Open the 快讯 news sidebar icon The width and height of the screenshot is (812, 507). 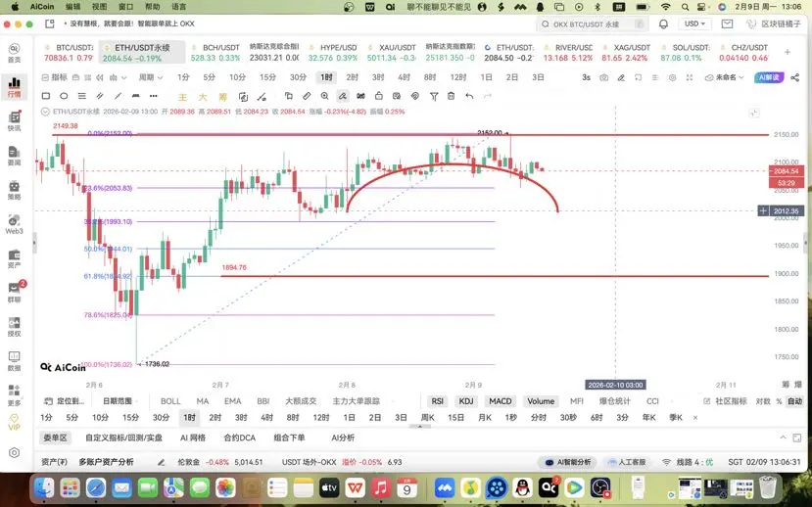click(15, 121)
